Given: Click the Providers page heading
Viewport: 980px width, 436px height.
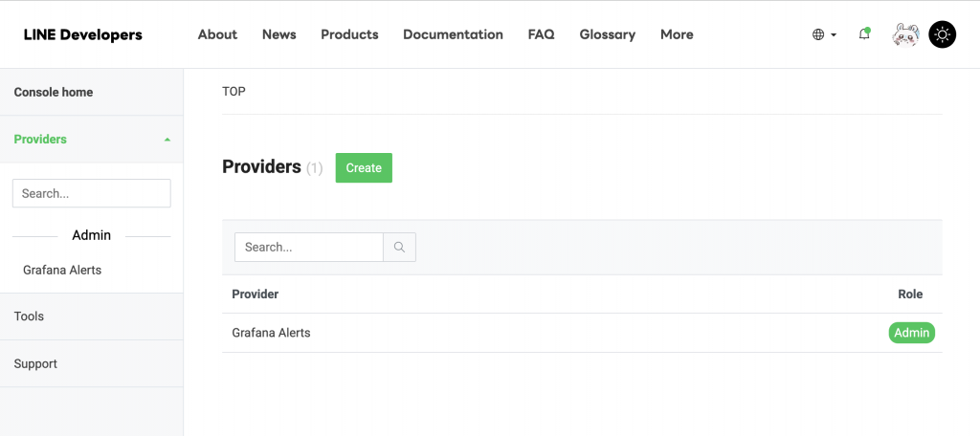Looking at the screenshot, I should coord(262,167).
